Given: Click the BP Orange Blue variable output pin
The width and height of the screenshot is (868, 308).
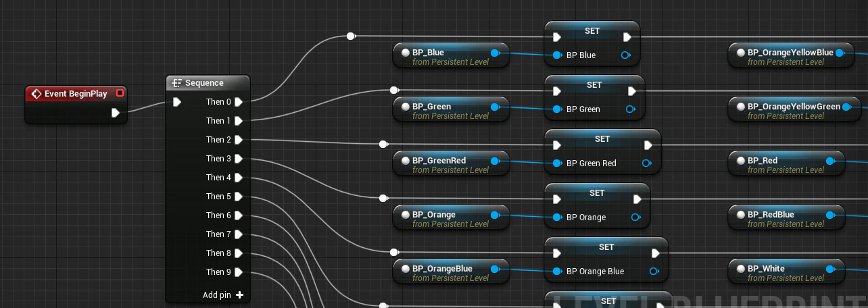Looking at the screenshot, I should coord(654,272).
